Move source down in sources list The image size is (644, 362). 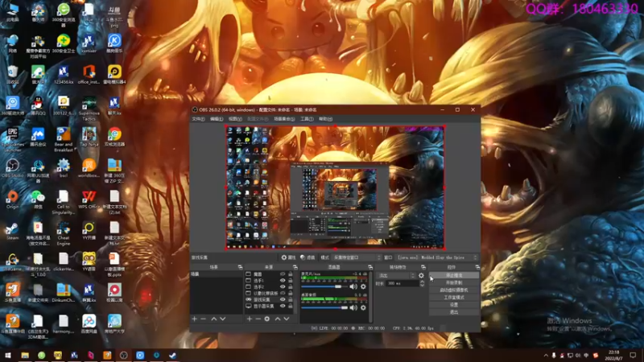coord(287,319)
